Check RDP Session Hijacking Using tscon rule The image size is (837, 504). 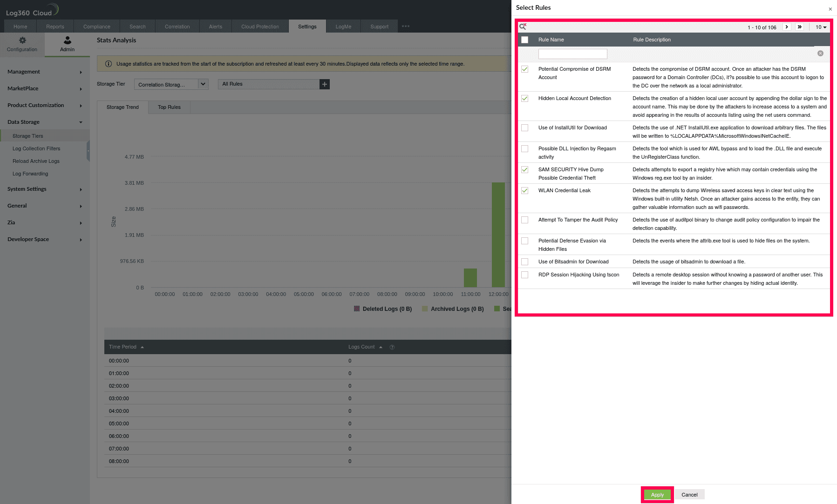pyautogui.click(x=525, y=275)
